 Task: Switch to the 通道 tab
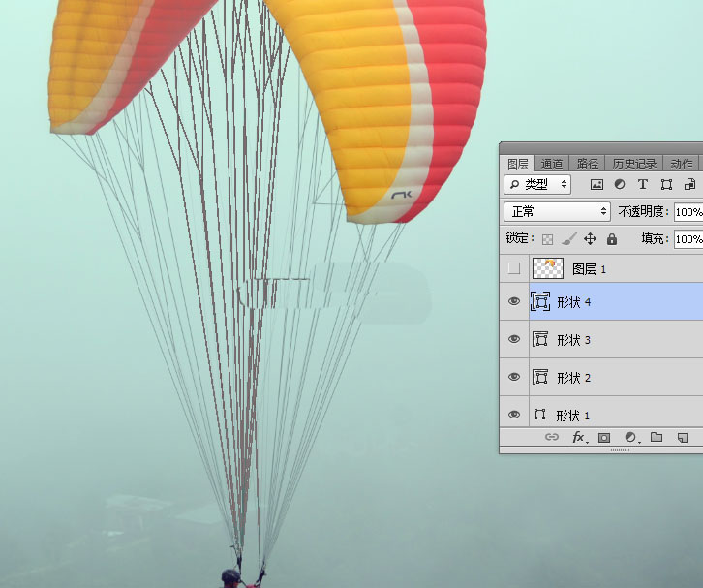[x=552, y=164]
